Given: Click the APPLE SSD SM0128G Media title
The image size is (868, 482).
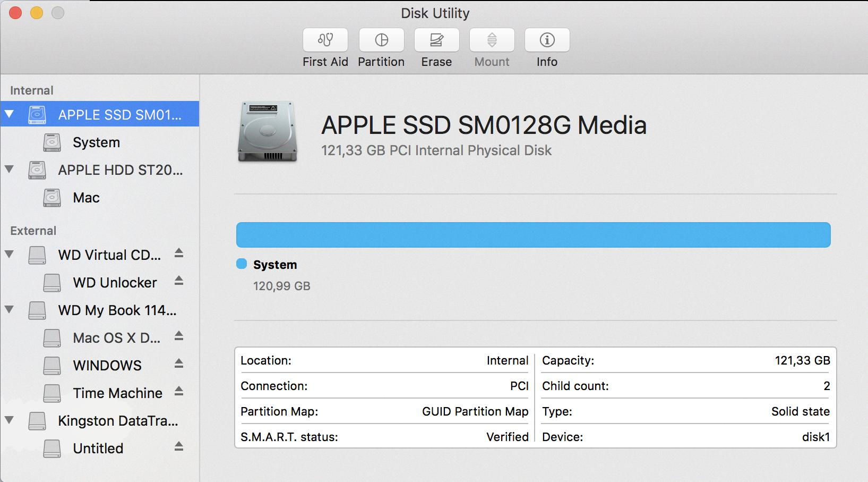Looking at the screenshot, I should click(484, 125).
